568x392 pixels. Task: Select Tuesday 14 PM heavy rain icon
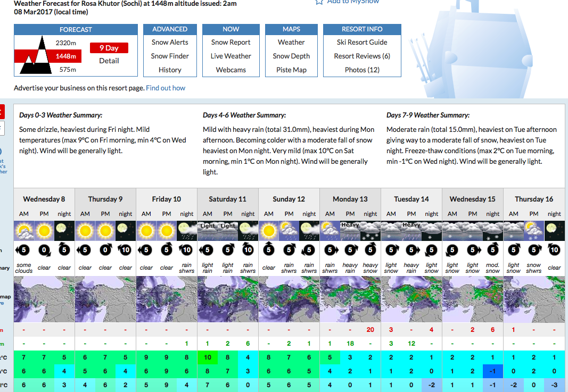click(x=411, y=230)
